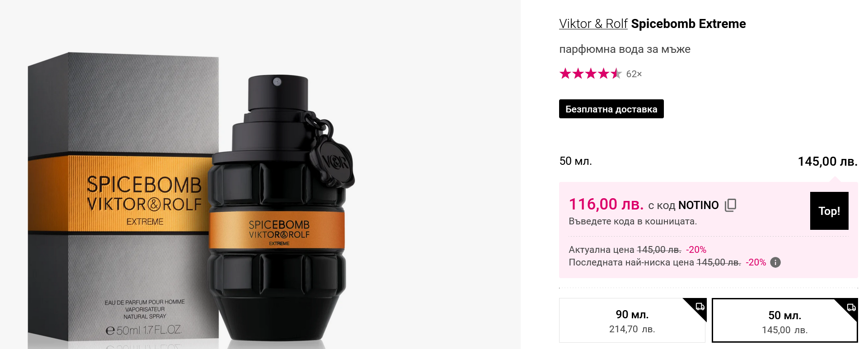Click the delivery truck icon on 90 мл.

[700, 307]
